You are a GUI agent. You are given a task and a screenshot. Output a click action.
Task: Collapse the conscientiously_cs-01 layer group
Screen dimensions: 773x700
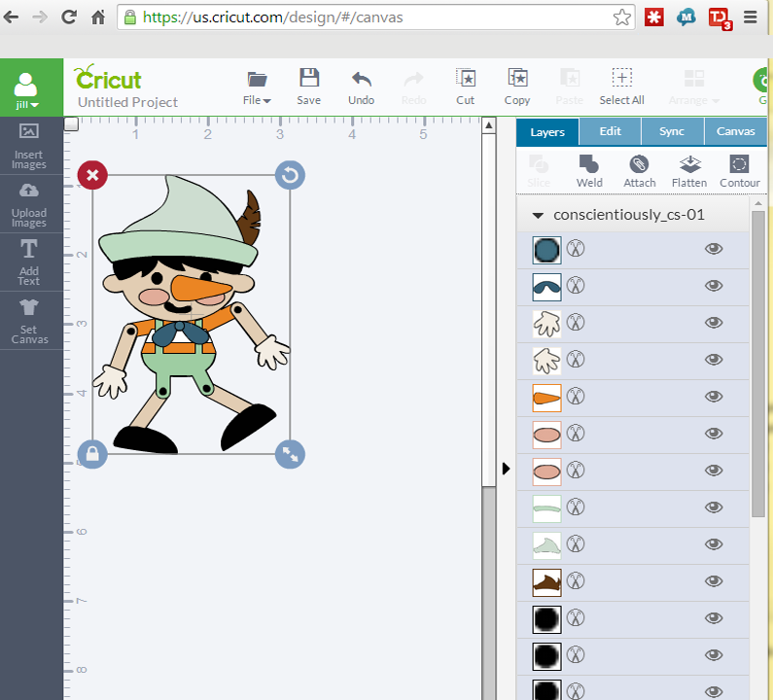click(x=538, y=215)
